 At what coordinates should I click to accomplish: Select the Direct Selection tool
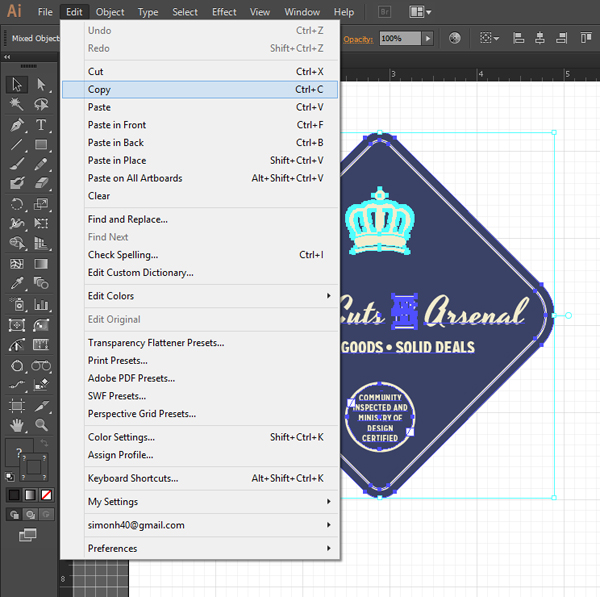41,85
